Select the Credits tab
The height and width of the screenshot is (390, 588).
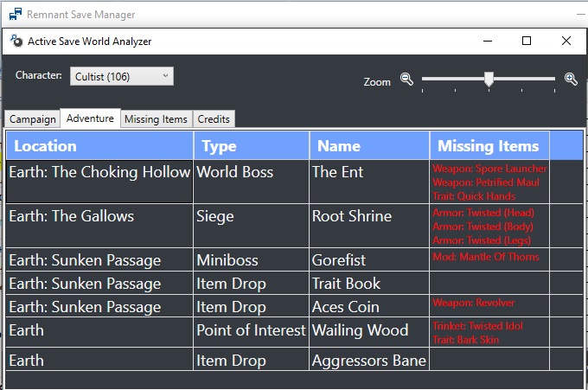tap(214, 118)
